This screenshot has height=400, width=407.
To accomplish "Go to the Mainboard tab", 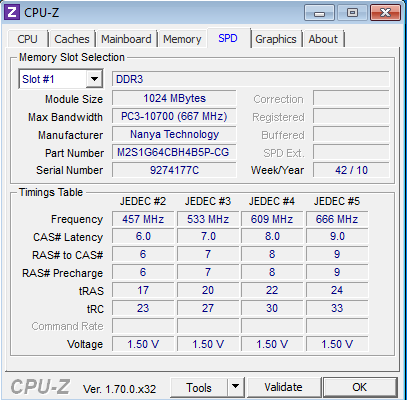I will click(126, 39).
